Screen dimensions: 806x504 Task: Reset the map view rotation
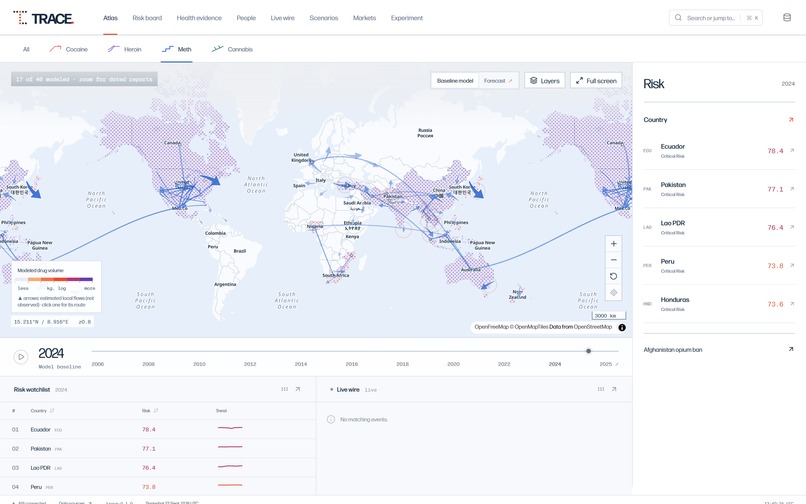613,277
